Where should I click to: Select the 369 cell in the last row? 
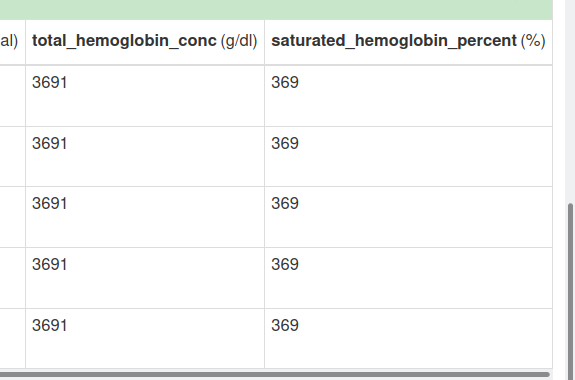coord(408,339)
